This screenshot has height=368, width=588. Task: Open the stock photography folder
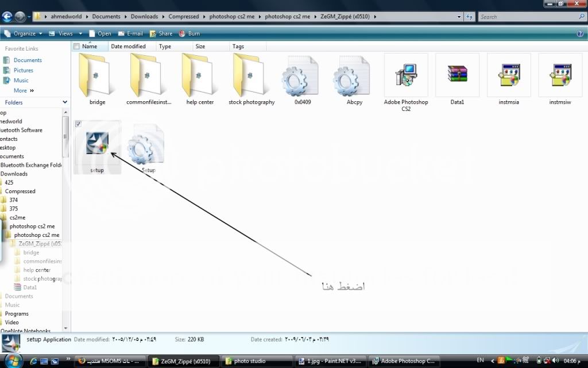(x=252, y=76)
